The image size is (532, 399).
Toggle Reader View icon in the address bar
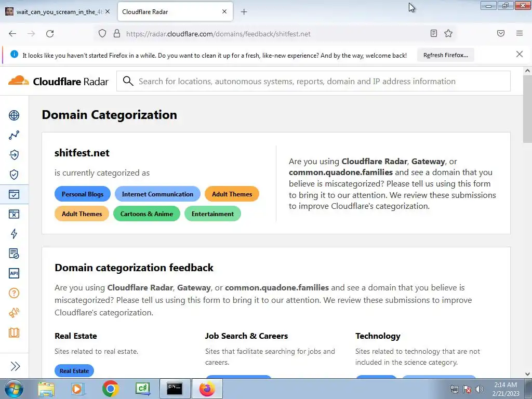434,33
